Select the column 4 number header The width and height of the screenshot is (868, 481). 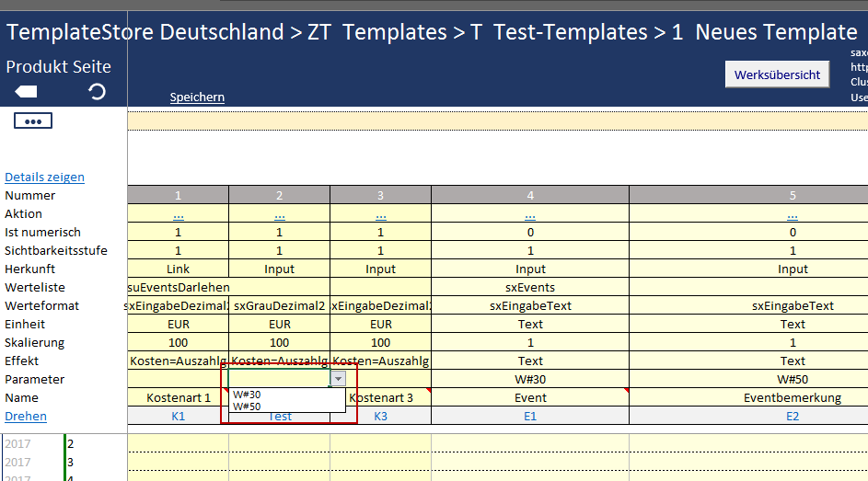pyautogui.click(x=530, y=195)
